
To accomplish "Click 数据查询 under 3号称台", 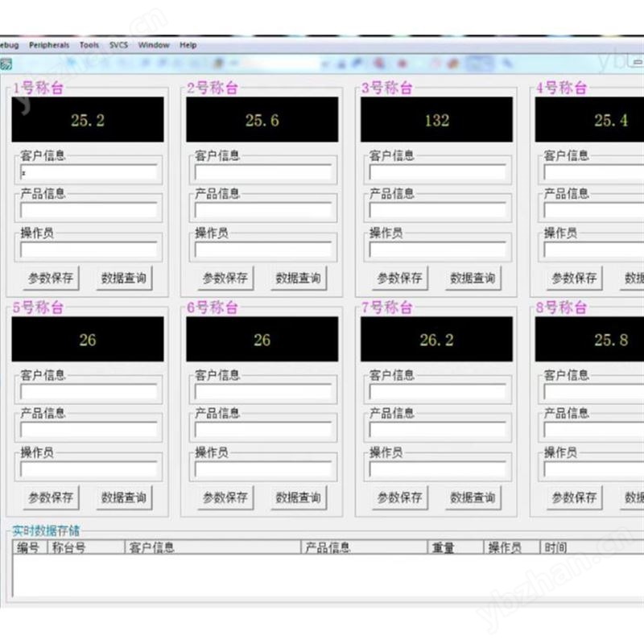I will point(473,278).
